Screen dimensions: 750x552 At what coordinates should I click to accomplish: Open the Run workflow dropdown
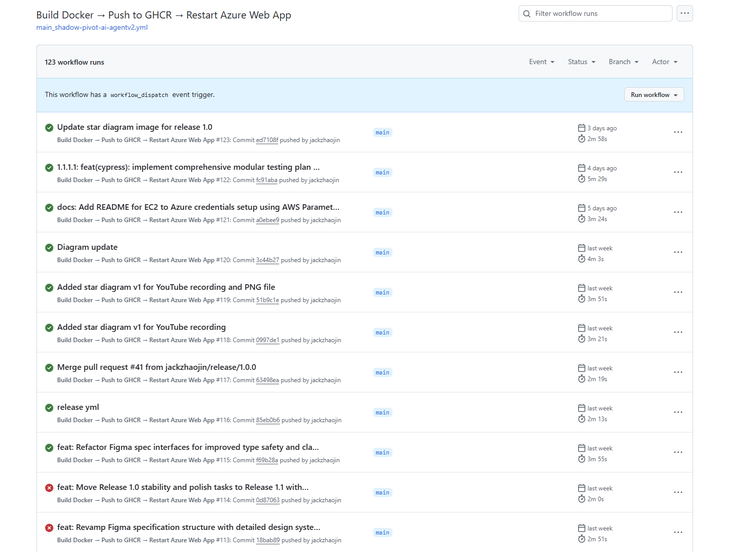pos(654,95)
